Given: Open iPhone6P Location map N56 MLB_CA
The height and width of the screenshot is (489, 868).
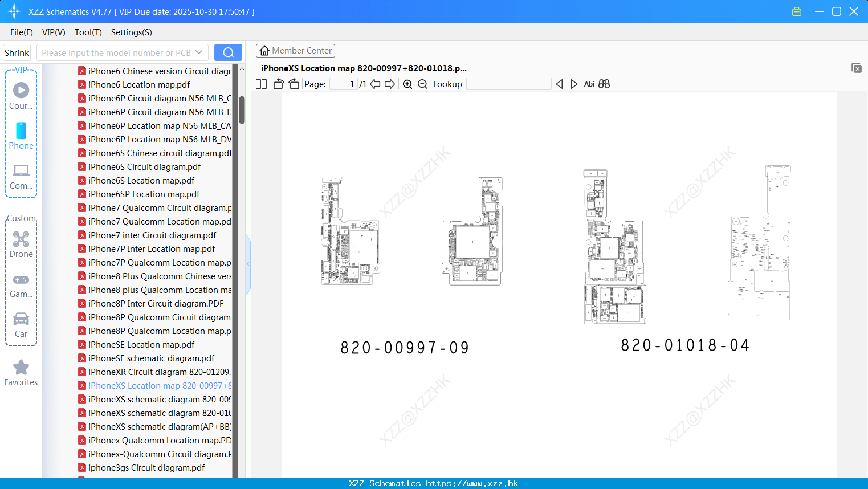Looking at the screenshot, I should pos(154,126).
